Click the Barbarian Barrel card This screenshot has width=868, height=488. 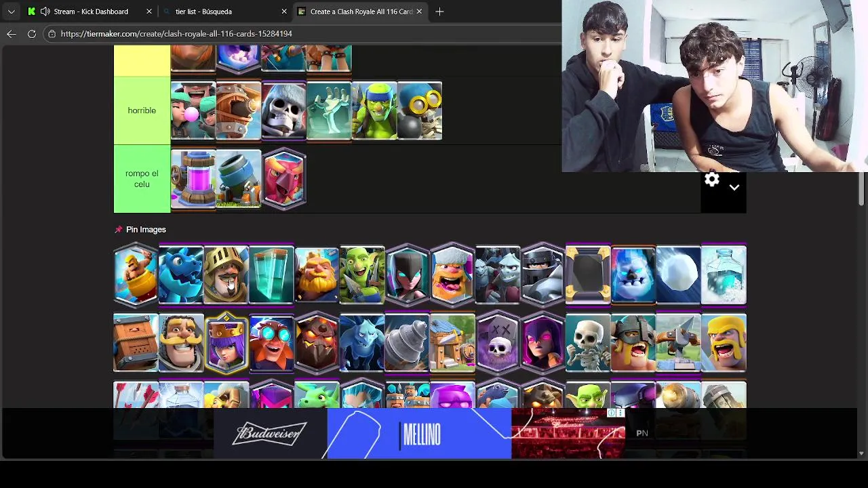pyautogui.click(x=136, y=274)
